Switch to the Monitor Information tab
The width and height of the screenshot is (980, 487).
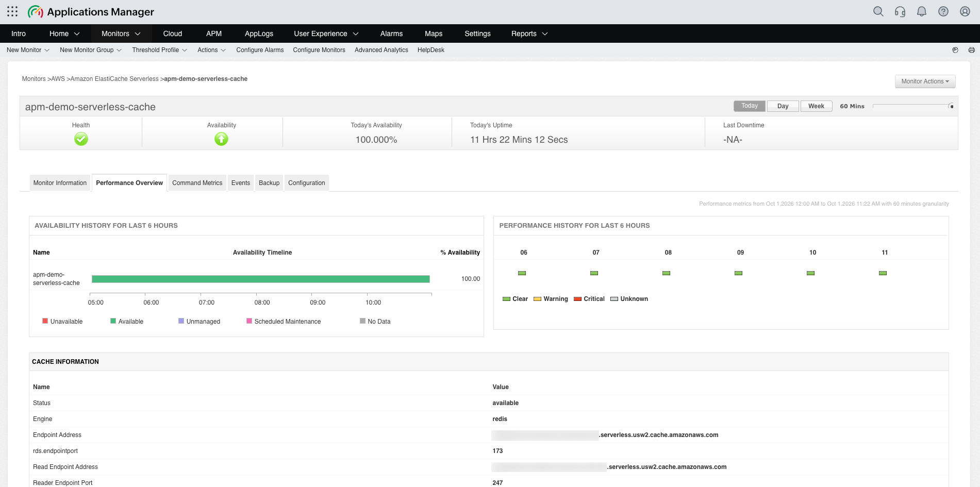point(60,183)
